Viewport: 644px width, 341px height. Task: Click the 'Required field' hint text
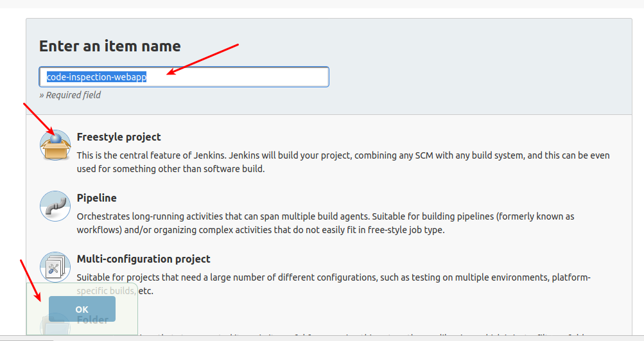tap(70, 95)
